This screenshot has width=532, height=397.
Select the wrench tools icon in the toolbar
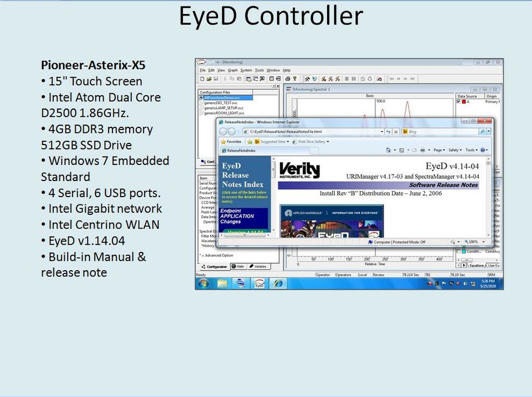pos(307,78)
